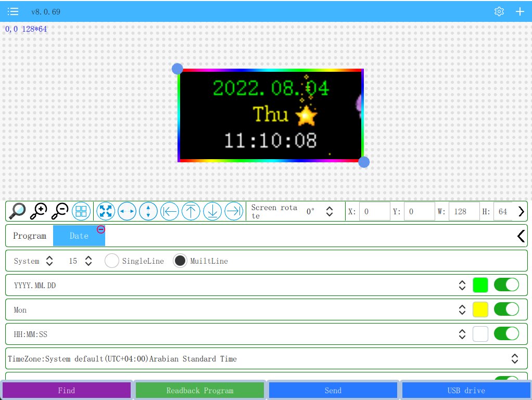
Task: Align area to left edge
Action: (x=170, y=211)
